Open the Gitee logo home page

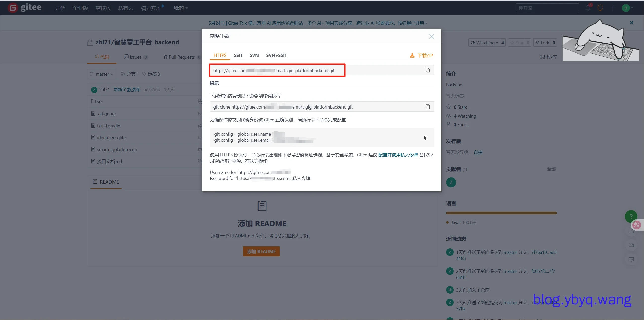tap(25, 8)
